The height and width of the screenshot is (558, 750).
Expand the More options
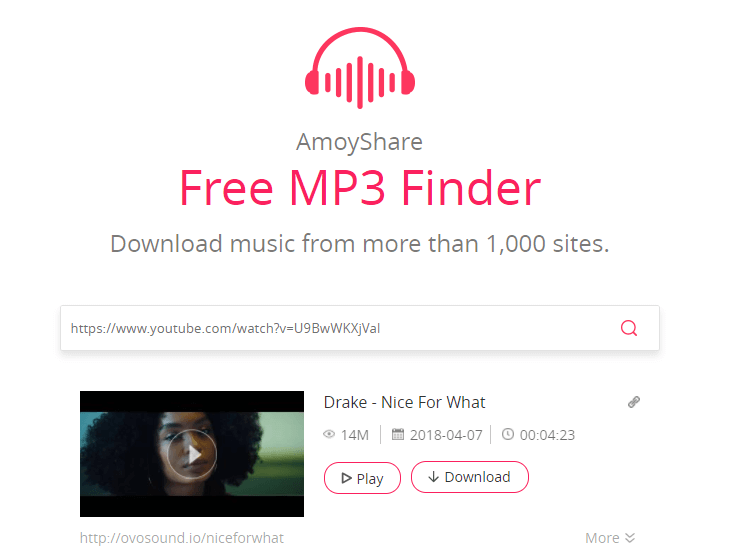[610, 538]
